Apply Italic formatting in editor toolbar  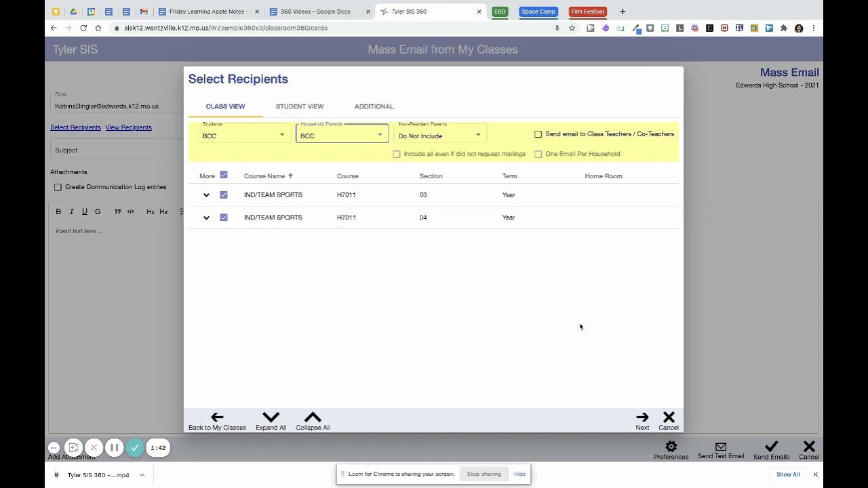(x=71, y=211)
